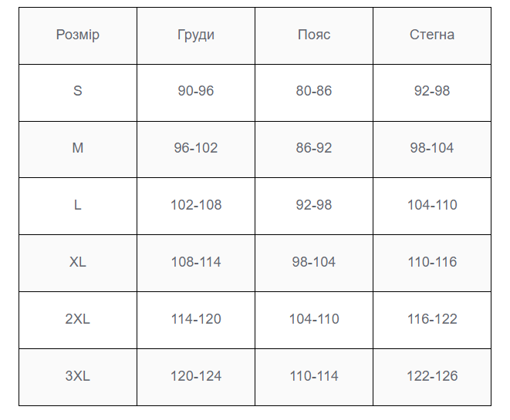The height and width of the screenshot is (420, 510).
Task: Click the 96-102 chest cell
Action: pos(196,150)
